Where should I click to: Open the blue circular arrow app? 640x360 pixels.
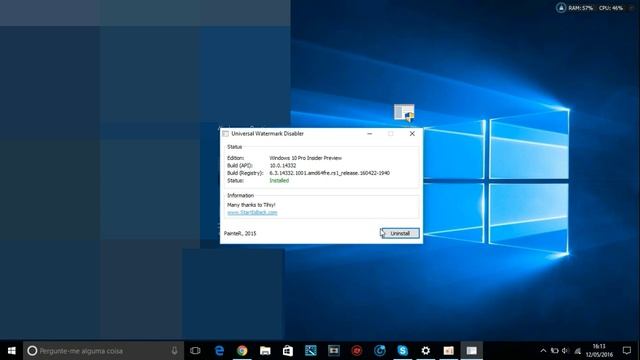(x=380, y=351)
